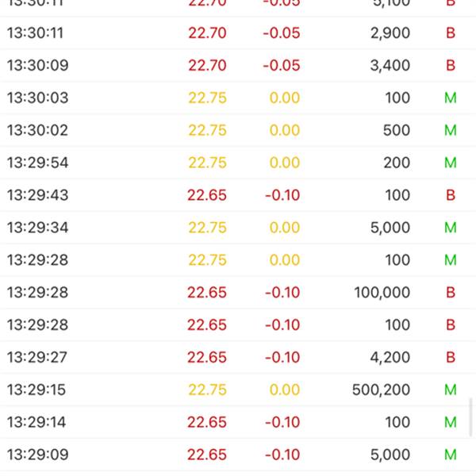Screen dimensions: 476x476
Task: Click the B marker on the 13:29:43 row
Action: point(451,195)
